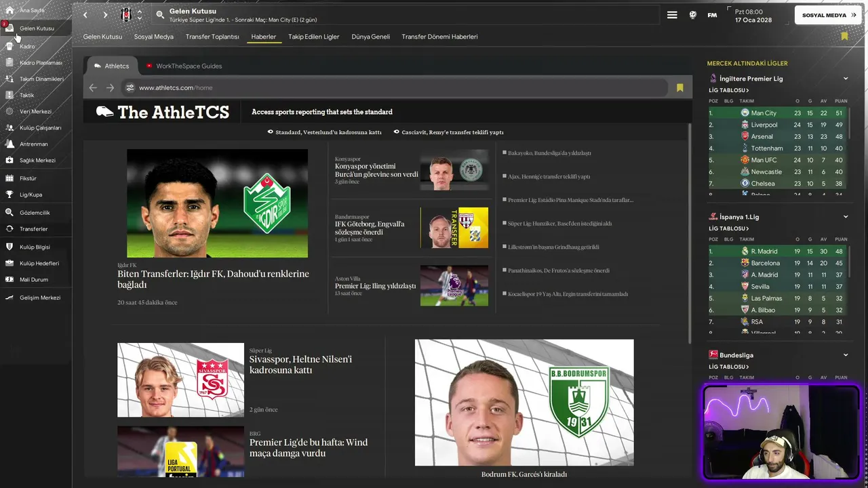Open the WorkTheSpace Guides browser tab
Image resolution: width=868 pixels, height=488 pixels.
(184, 66)
